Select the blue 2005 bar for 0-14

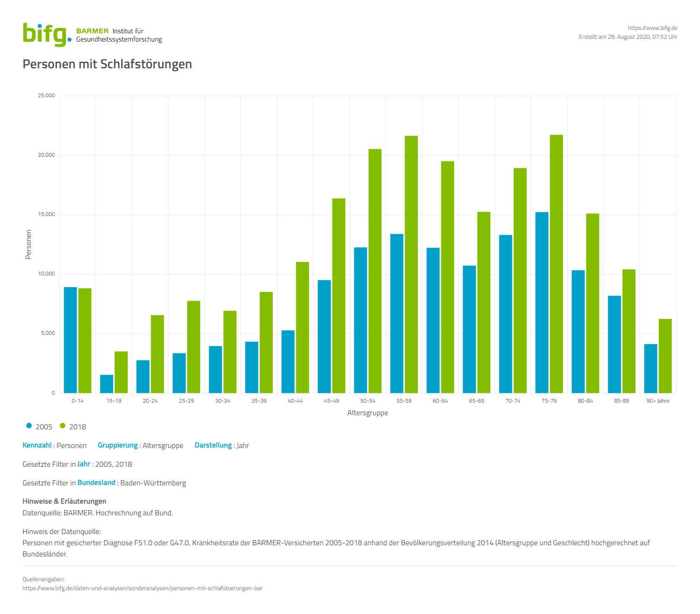(70, 340)
